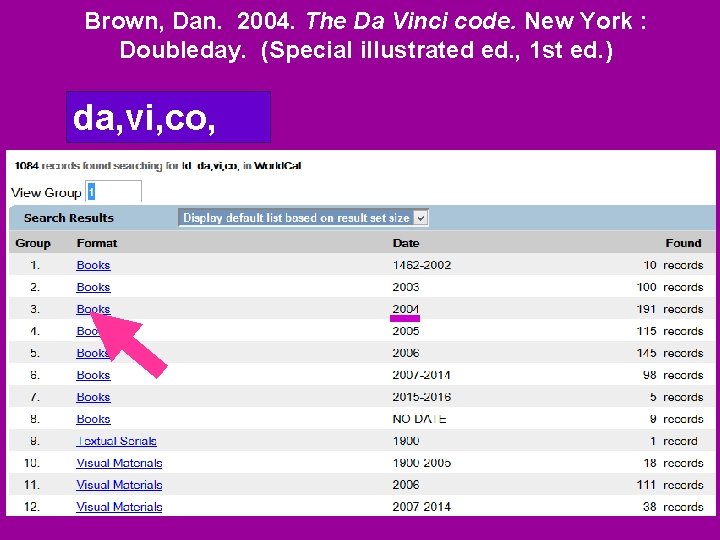Open Books link for 2015-2016

(x=93, y=397)
